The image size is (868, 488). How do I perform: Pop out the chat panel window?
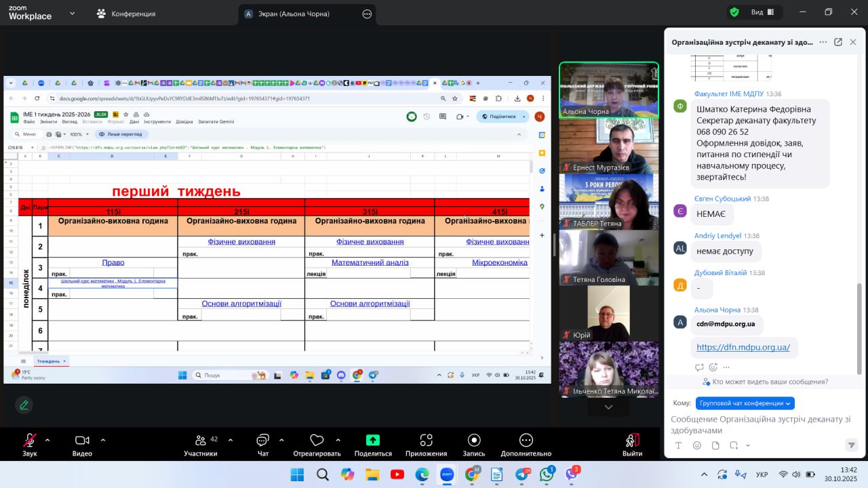coord(838,42)
